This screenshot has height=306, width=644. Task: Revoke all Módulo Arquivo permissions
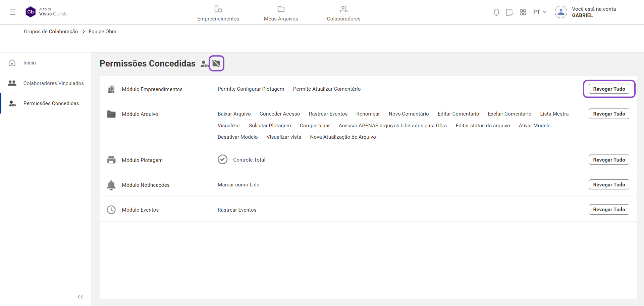pos(609,114)
